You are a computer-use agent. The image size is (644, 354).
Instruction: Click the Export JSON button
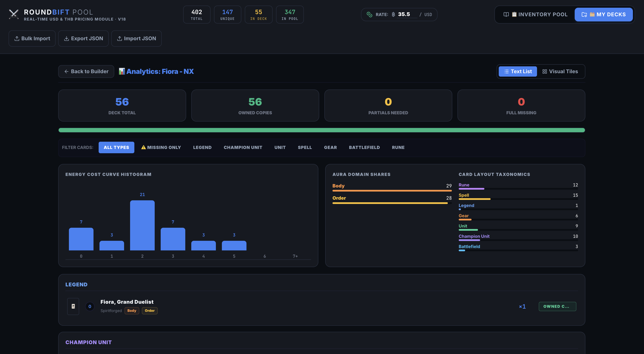(83, 39)
